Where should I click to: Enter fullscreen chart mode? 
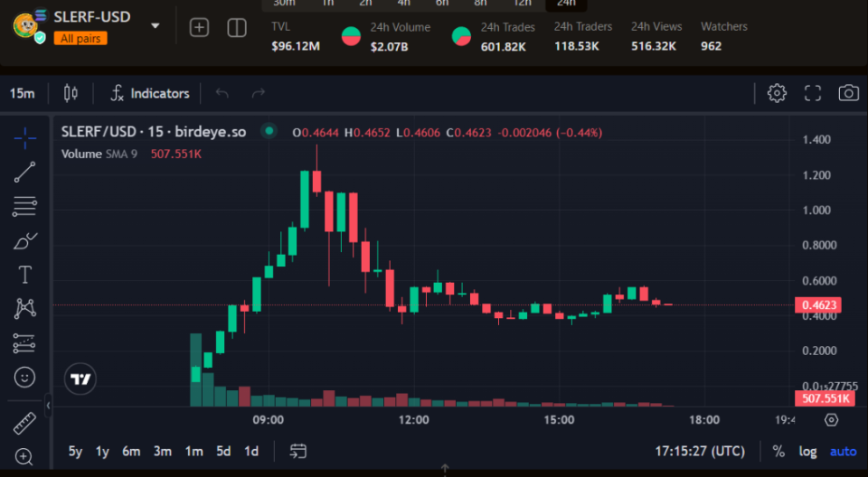813,93
